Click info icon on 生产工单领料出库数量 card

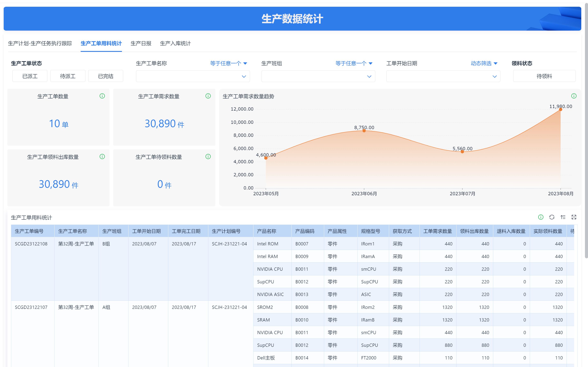coord(102,156)
